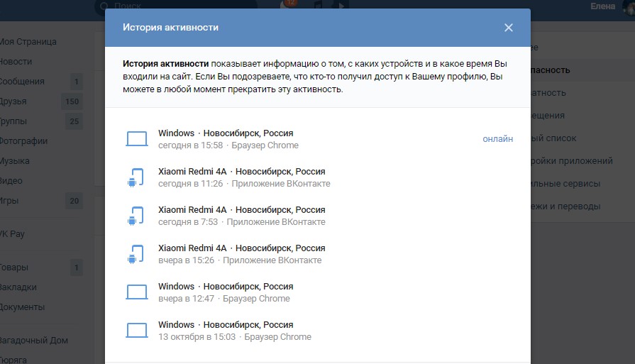Click laptop icon for today 15:58 Windows session
Image resolution: width=635 pixels, height=364 pixels.
[136, 139]
